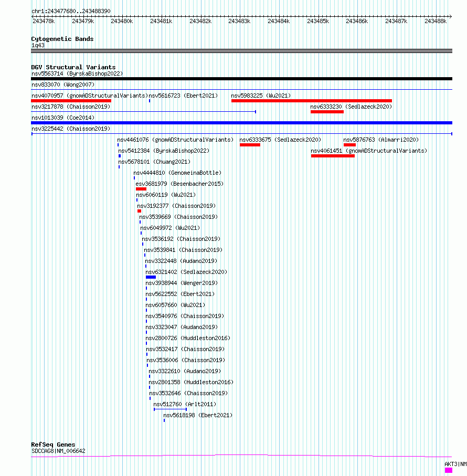Select the red bar under nsv5876763
This screenshot has width=467, height=476.
click(x=349, y=145)
